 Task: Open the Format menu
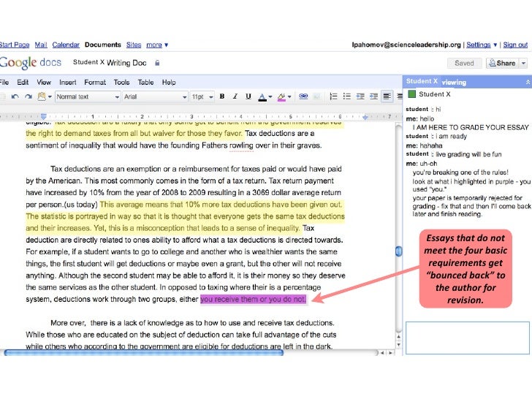point(95,83)
